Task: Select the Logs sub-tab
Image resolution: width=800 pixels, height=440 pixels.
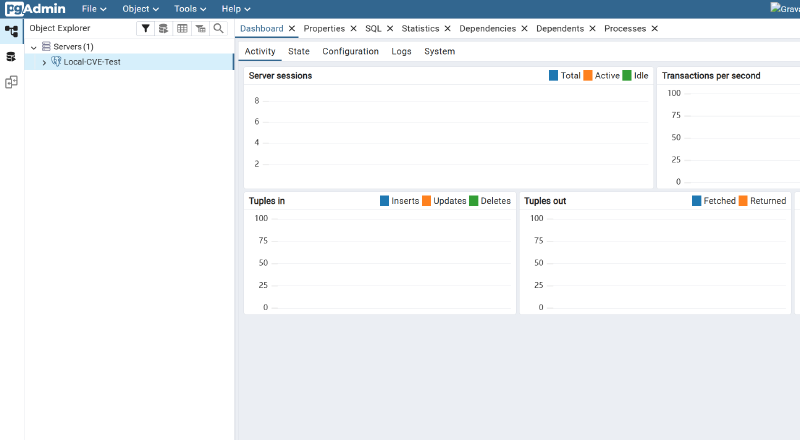Action: pos(401,51)
